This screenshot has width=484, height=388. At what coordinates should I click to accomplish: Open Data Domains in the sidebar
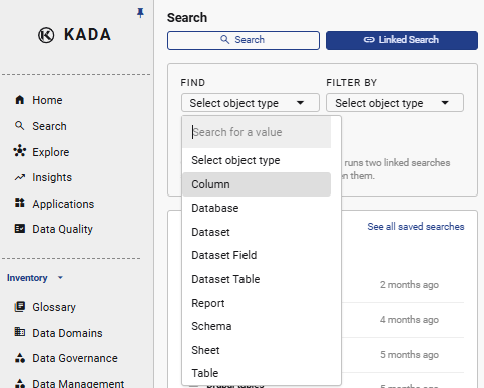pos(67,333)
